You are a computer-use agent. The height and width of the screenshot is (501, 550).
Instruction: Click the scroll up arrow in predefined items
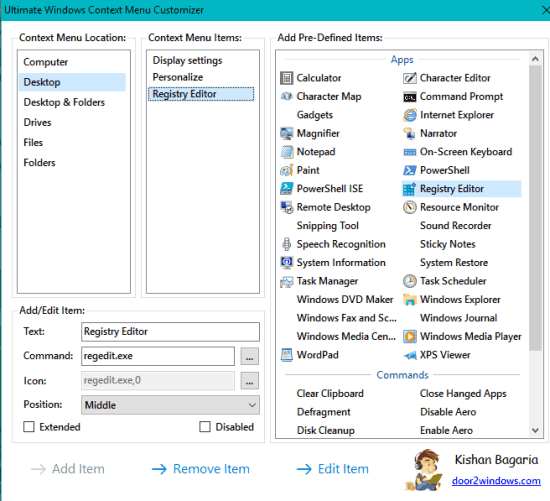pyautogui.click(x=535, y=59)
